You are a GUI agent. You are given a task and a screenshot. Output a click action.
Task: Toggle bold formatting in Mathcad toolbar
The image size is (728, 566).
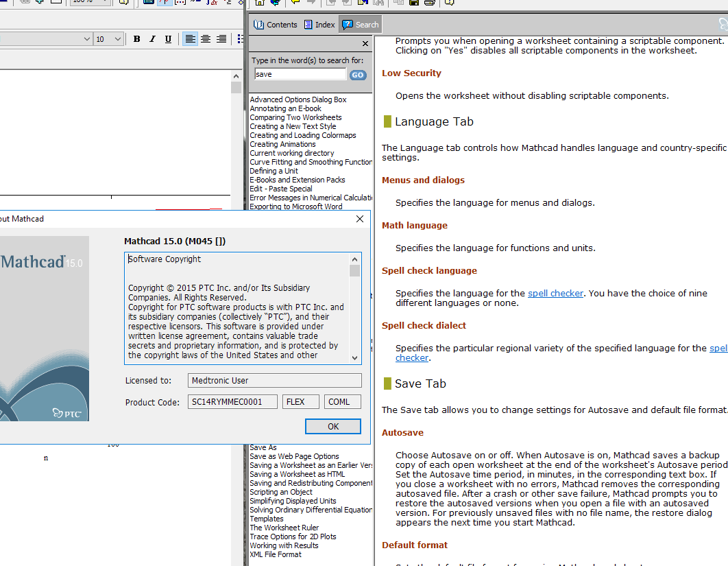(x=136, y=39)
